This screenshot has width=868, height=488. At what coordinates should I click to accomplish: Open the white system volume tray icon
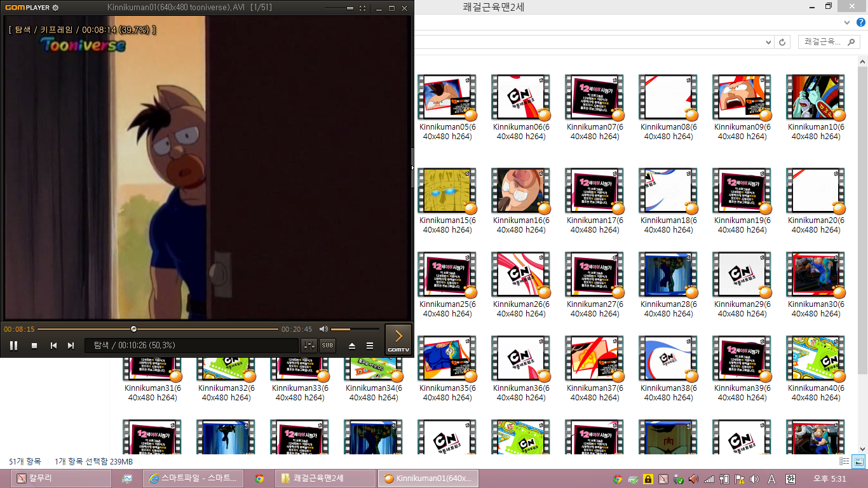[x=755, y=479]
